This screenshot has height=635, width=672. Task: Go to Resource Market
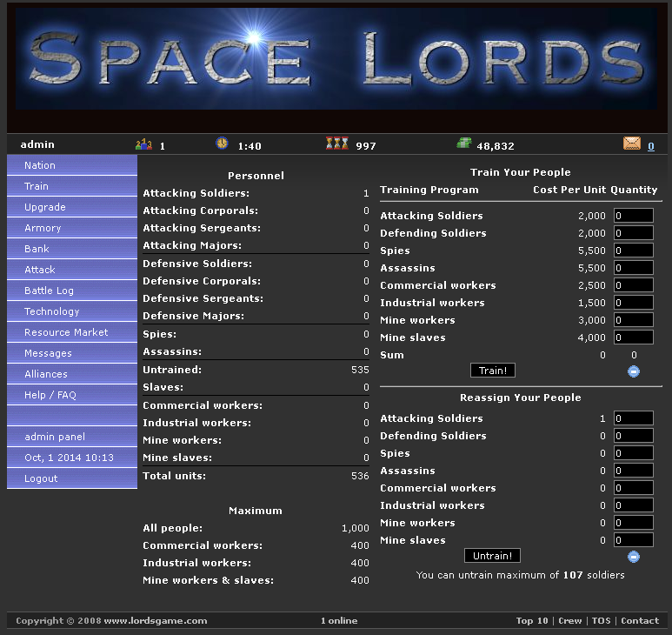click(72, 332)
